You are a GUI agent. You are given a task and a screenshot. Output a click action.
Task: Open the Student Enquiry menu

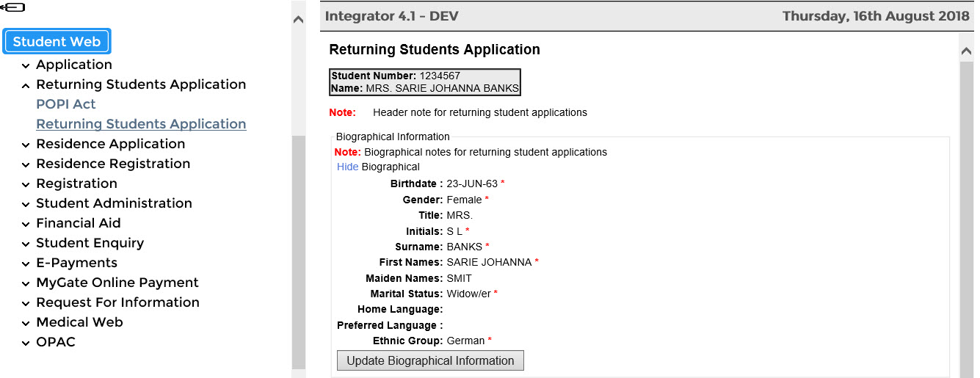pos(90,243)
